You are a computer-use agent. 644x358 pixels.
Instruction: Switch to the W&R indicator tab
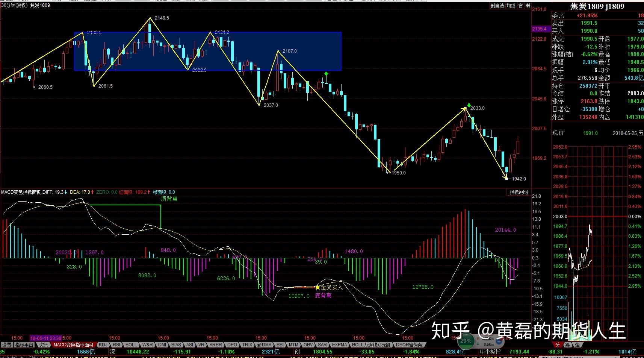click(x=148, y=344)
